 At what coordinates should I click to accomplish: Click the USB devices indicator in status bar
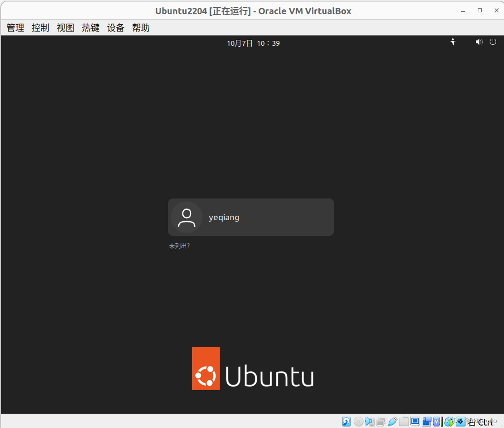point(393,421)
